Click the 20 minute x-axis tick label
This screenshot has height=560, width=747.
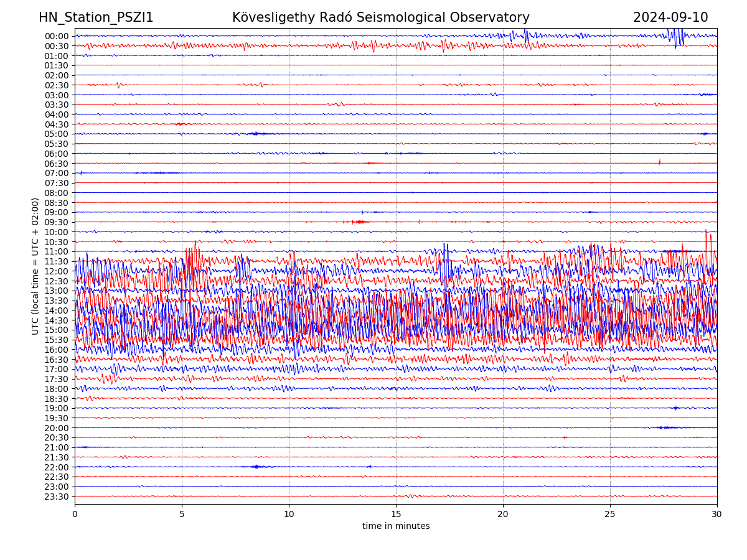503,515
